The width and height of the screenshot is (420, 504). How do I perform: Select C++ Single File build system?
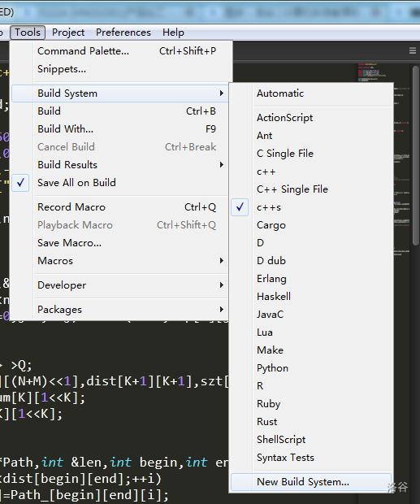pos(311,189)
